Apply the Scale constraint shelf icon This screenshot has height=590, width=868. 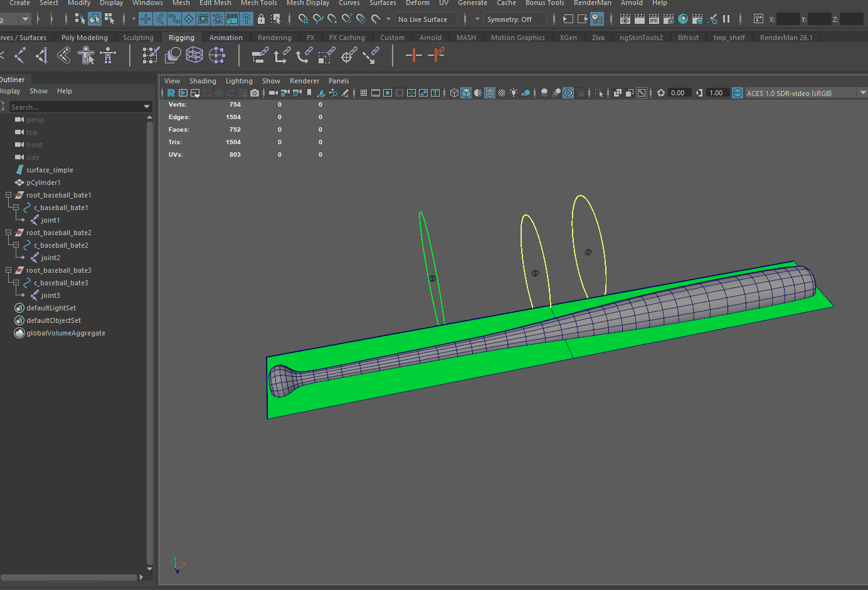[325, 56]
